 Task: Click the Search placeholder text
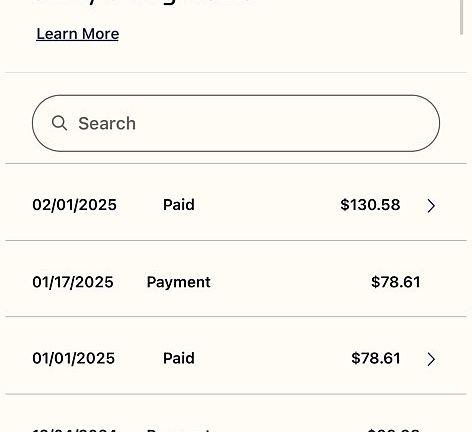(x=107, y=123)
